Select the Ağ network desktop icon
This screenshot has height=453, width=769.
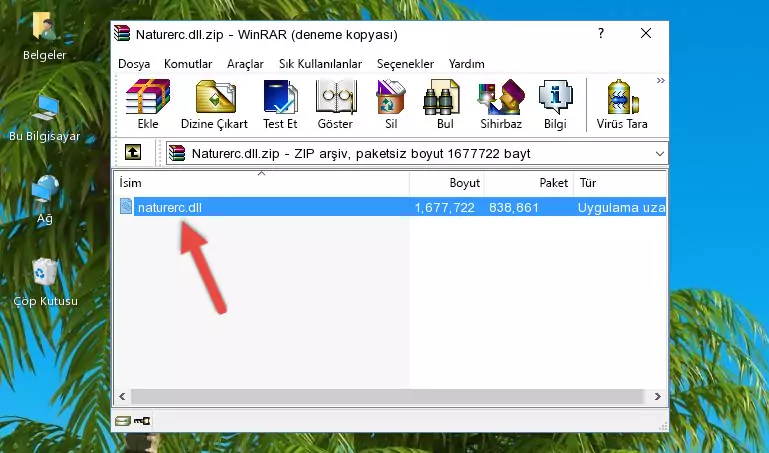coord(45,200)
